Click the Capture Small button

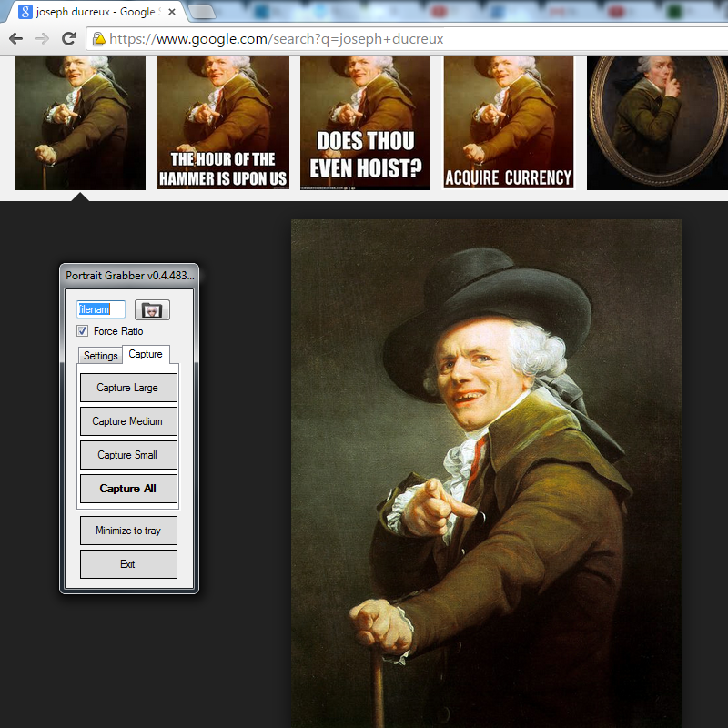click(128, 455)
